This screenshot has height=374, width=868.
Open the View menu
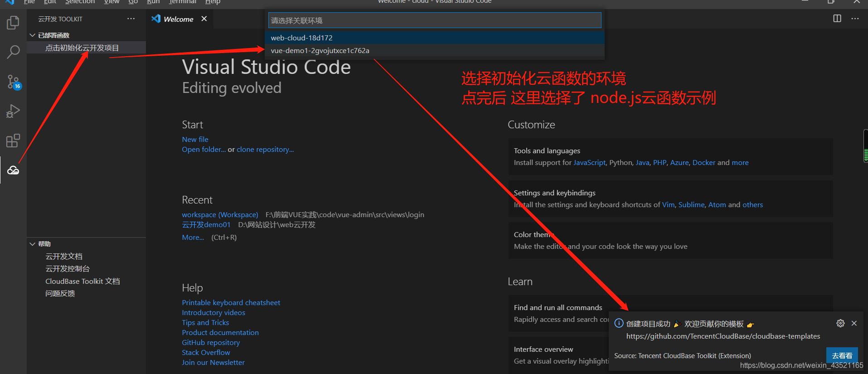[112, 2]
